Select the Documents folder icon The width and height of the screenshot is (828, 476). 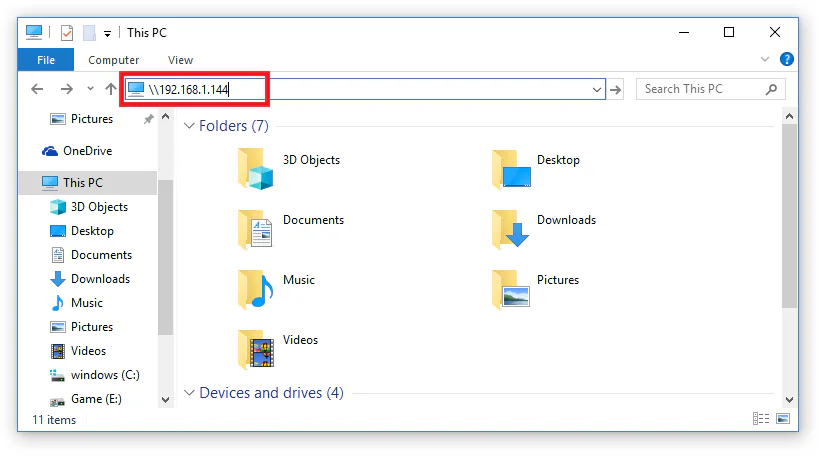click(256, 229)
